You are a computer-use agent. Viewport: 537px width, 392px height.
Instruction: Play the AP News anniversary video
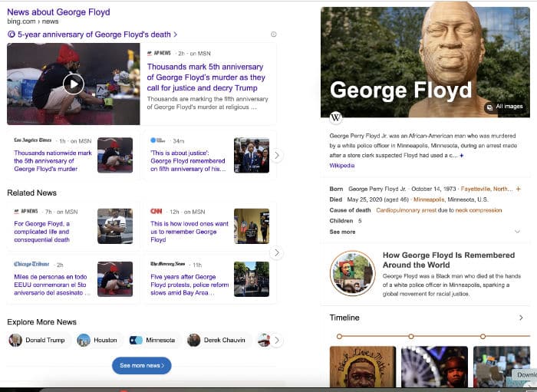(74, 84)
